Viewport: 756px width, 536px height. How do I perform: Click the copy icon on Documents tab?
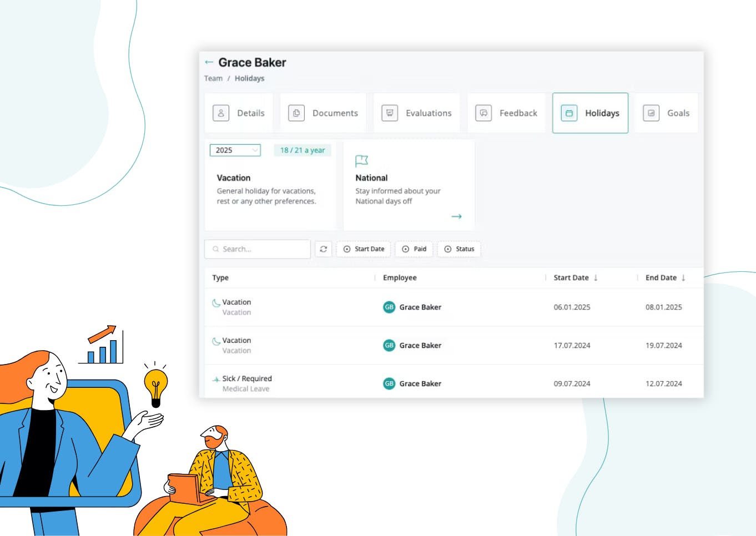tap(296, 113)
